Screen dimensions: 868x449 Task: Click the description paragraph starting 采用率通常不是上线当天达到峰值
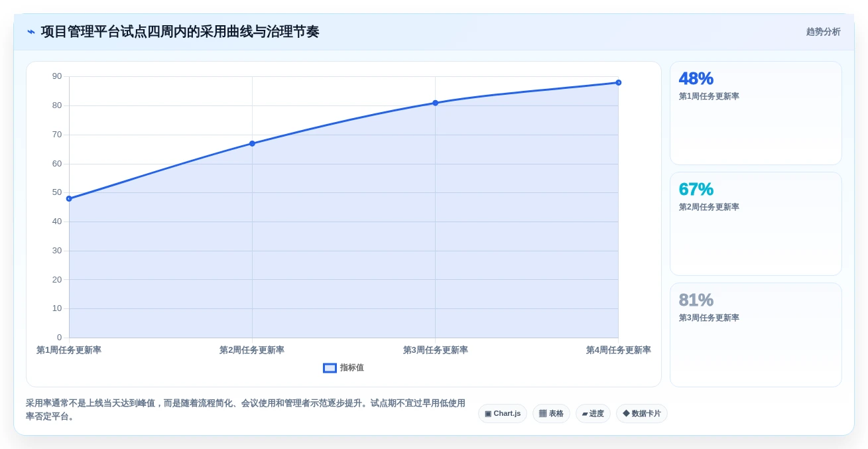point(245,410)
